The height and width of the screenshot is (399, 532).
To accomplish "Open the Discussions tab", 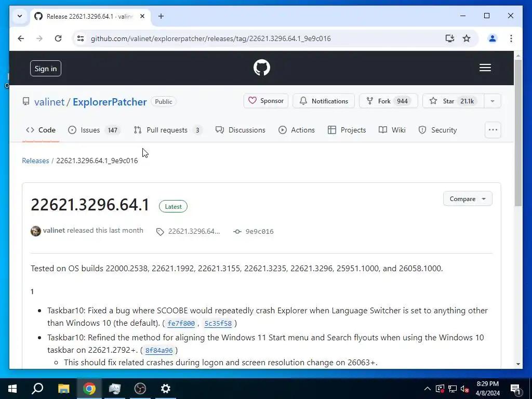I will (x=240, y=130).
